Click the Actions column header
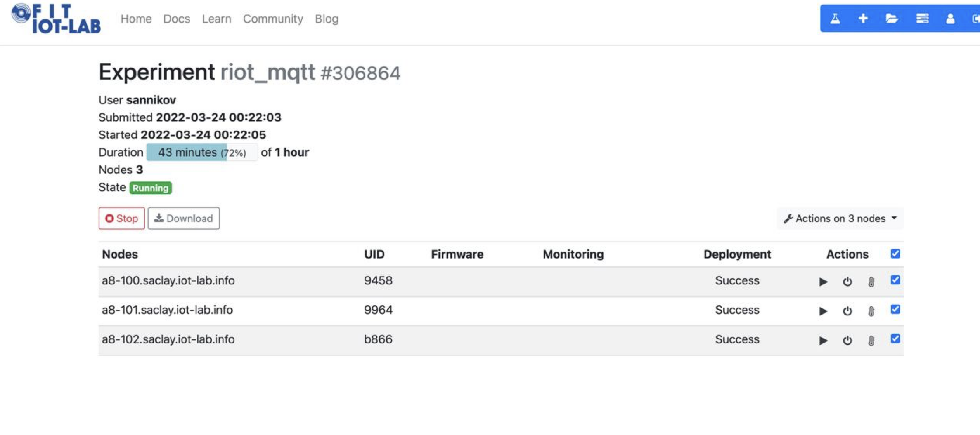 coord(847,254)
